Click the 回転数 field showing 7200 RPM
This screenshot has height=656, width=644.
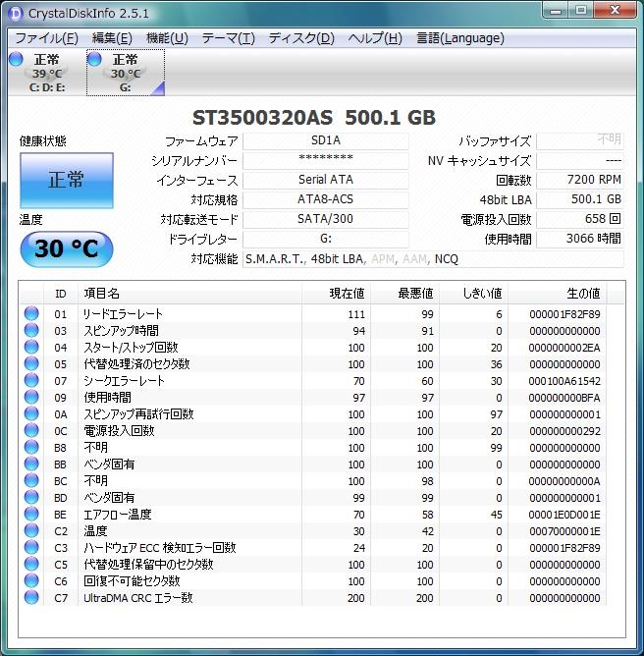point(580,181)
